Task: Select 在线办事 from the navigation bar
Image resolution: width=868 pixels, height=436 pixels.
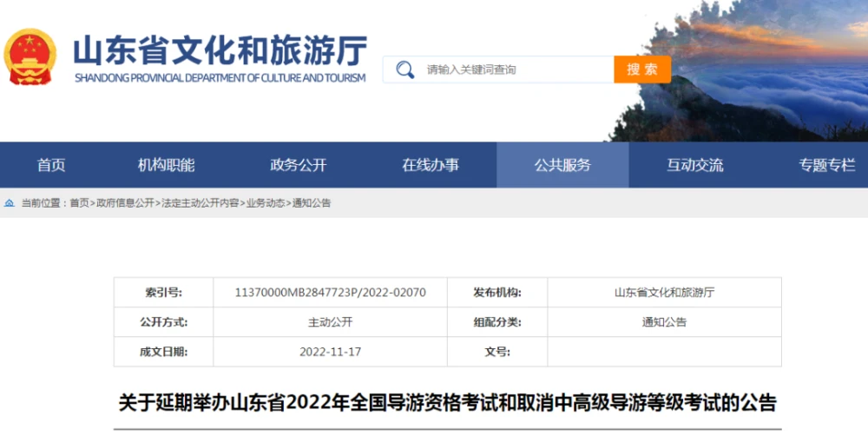Action: point(431,165)
